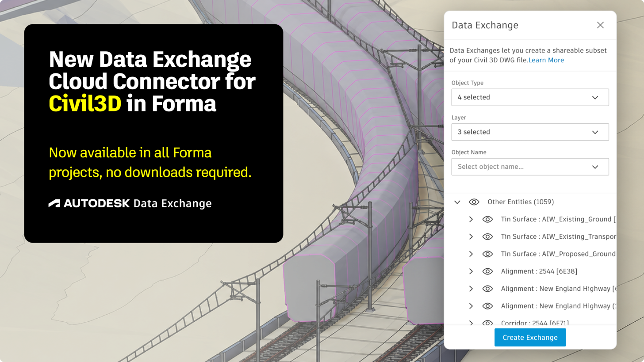This screenshot has height=362, width=644.
Task: Collapse the Other Entities group
Action: click(457, 202)
